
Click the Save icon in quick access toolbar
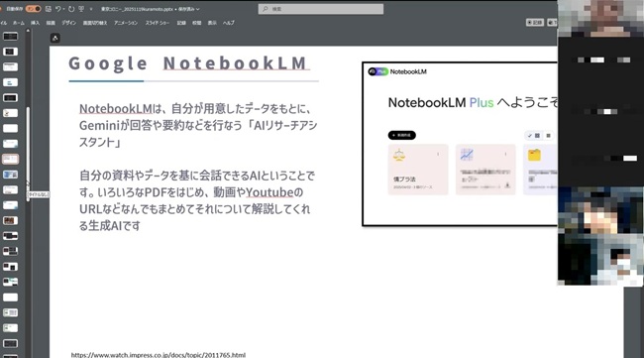point(49,9)
